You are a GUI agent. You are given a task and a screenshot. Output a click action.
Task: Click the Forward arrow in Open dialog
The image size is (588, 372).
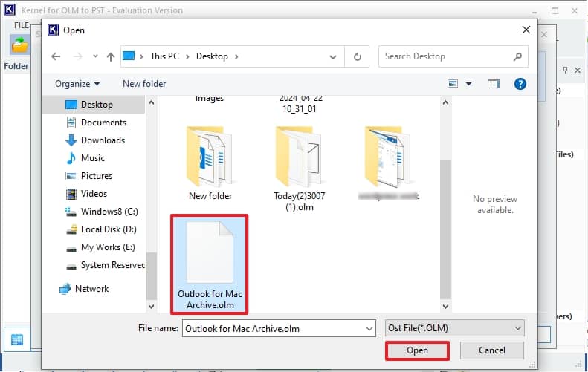tap(77, 56)
